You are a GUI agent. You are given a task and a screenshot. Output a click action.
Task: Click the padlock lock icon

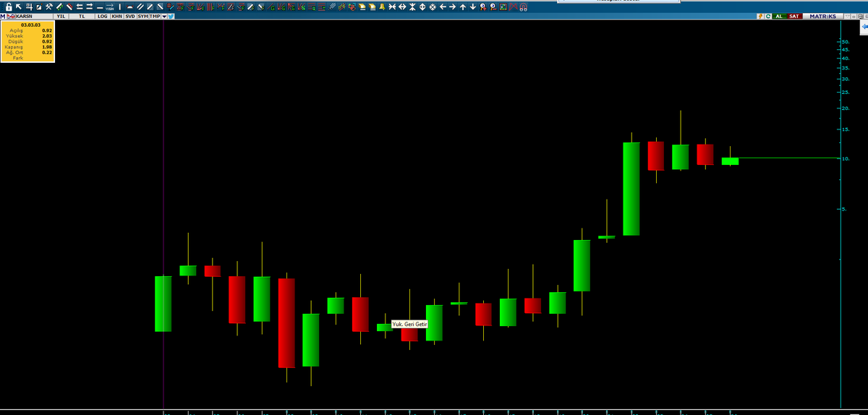[x=9, y=7]
